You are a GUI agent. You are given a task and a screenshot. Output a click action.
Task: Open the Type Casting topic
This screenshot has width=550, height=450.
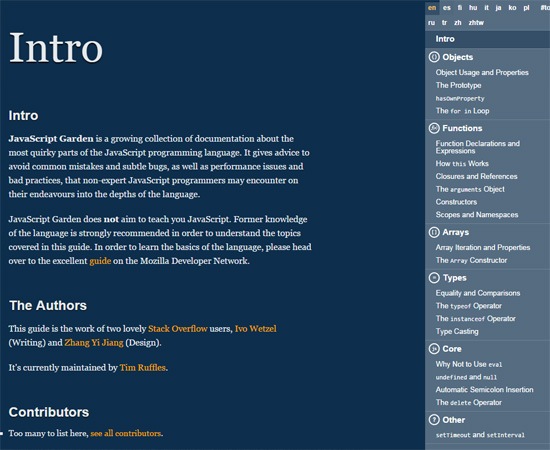pyautogui.click(x=457, y=331)
